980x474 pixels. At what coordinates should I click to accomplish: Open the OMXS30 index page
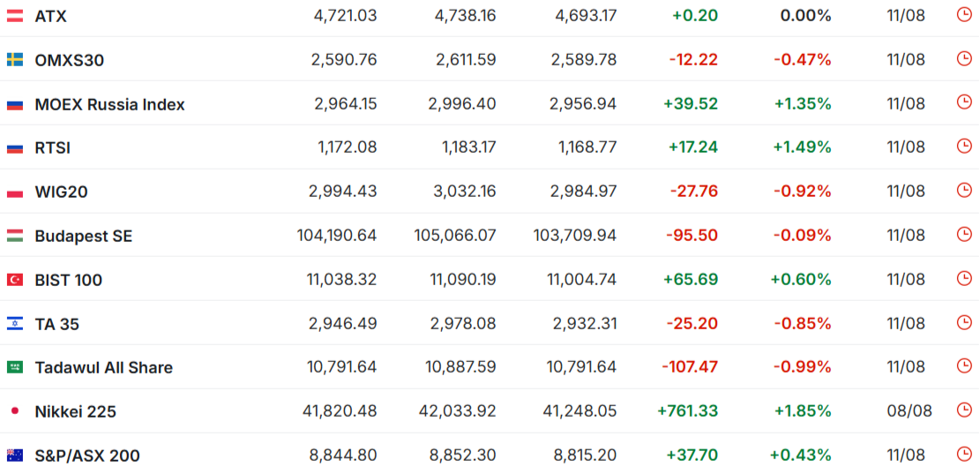pos(70,60)
